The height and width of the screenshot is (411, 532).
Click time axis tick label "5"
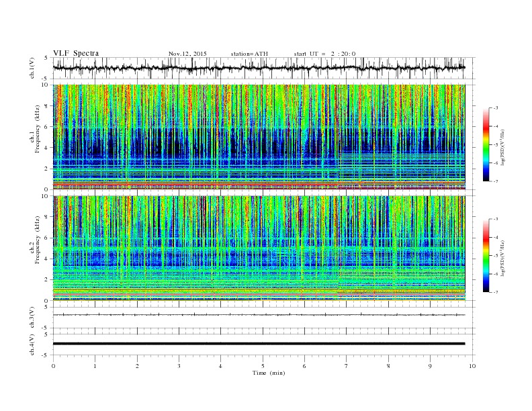coord(263,366)
